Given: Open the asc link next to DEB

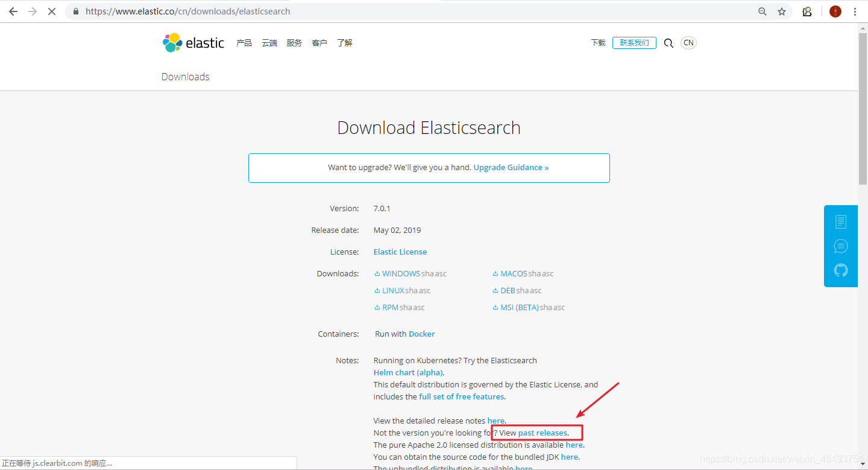Looking at the screenshot, I should click(x=535, y=291).
